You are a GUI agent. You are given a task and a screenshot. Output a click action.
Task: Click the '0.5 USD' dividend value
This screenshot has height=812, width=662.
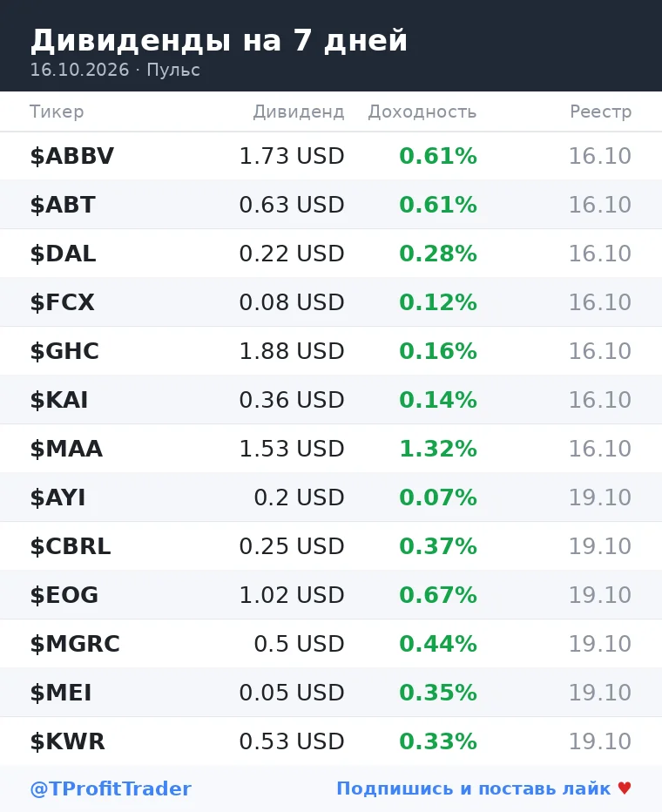(299, 644)
